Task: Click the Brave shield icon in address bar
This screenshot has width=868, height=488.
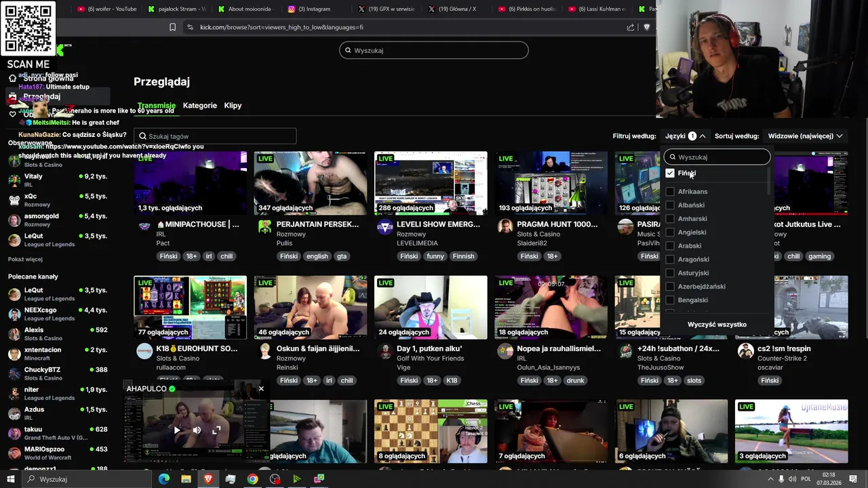Action: point(646,27)
